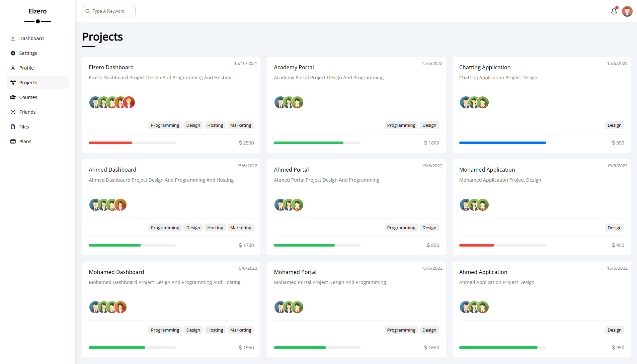The image size is (637, 364).
Task: Click the third team avatar on Mohamed Portal
Action: click(x=297, y=307)
